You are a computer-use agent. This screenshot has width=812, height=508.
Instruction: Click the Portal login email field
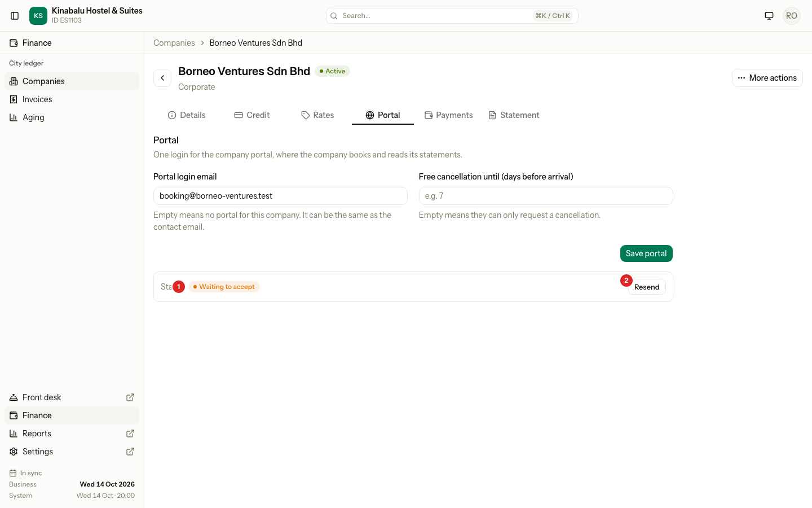280,196
